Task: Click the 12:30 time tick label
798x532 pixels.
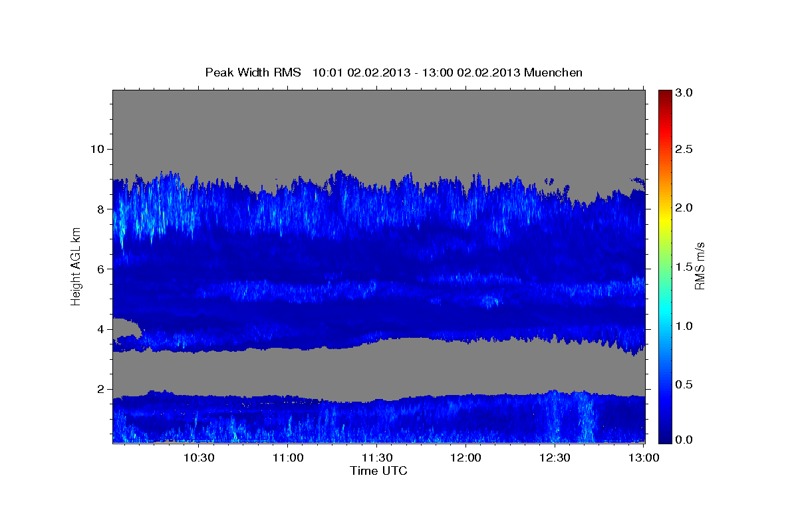Action: 555,458
